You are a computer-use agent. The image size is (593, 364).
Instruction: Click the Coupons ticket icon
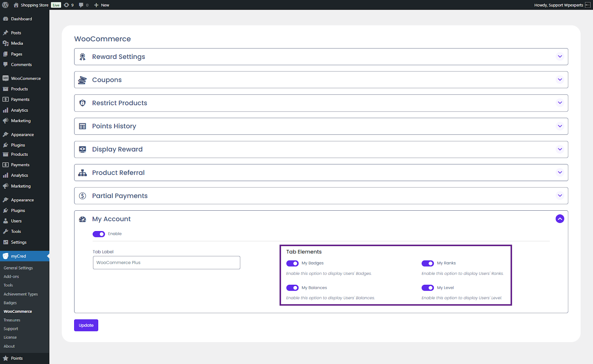click(83, 80)
